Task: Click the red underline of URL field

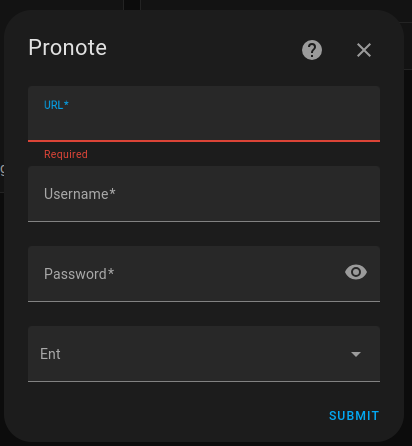Action: (204, 141)
